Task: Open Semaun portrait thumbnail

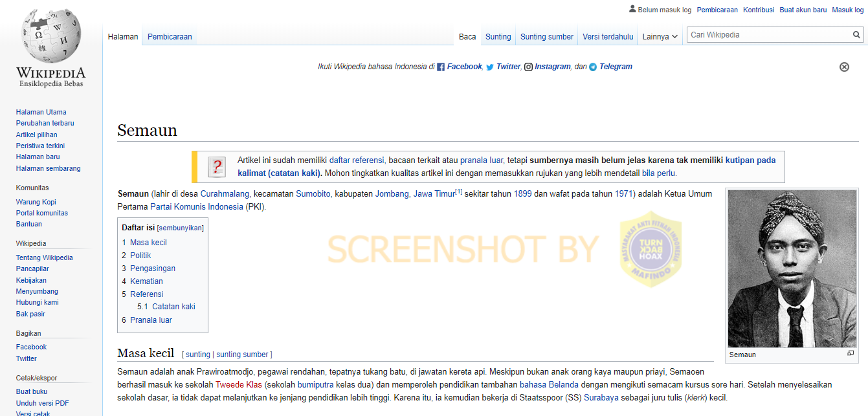Action: 792,268
